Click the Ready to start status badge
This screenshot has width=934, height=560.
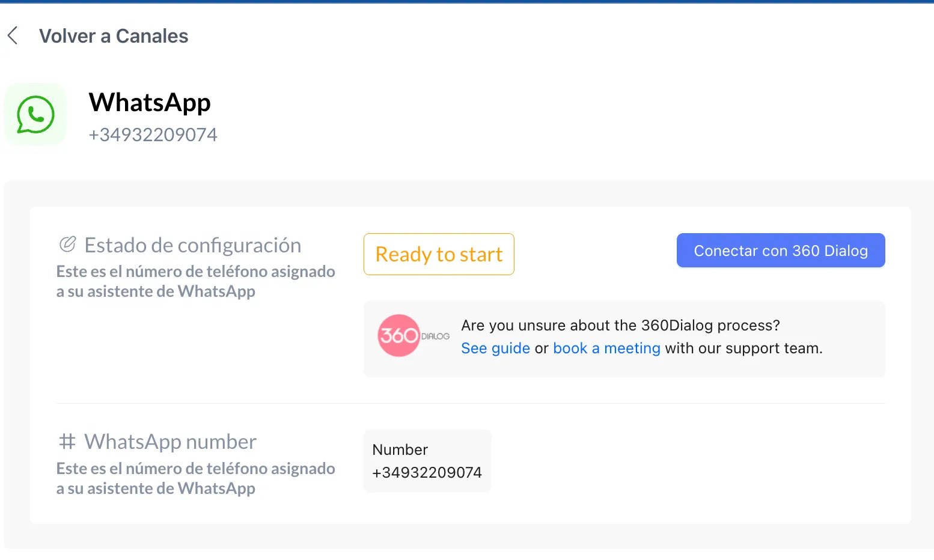point(439,254)
